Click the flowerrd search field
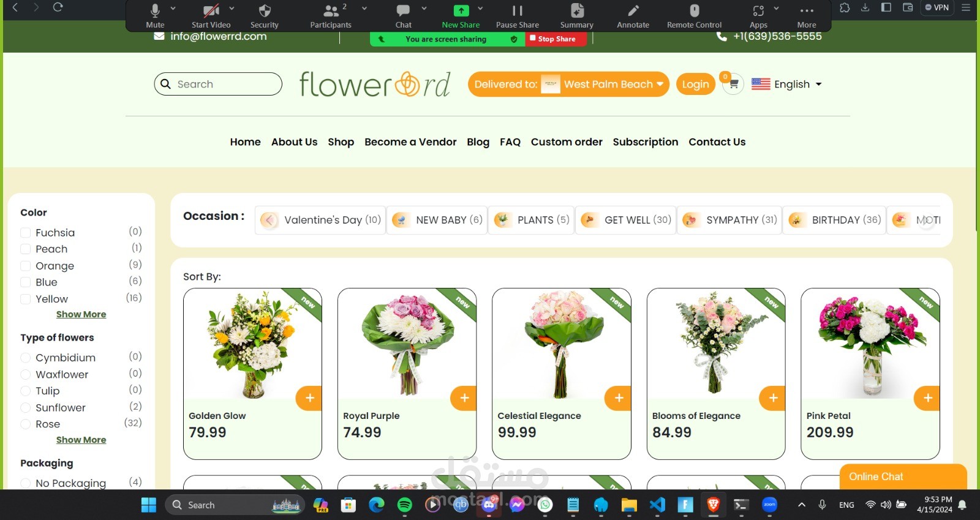Screen dimensions: 980x520 [x=218, y=84]
